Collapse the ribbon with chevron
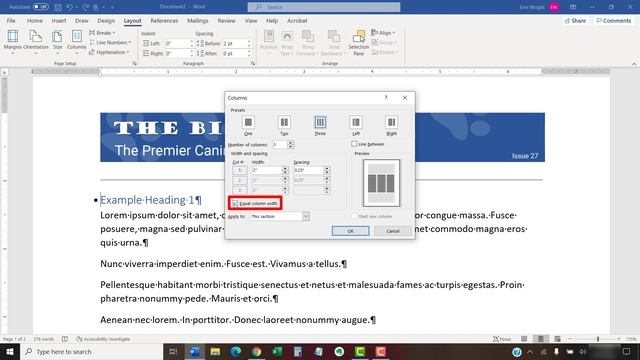The height and width of the screenshot is (360, 640). [x=634, y=64]
